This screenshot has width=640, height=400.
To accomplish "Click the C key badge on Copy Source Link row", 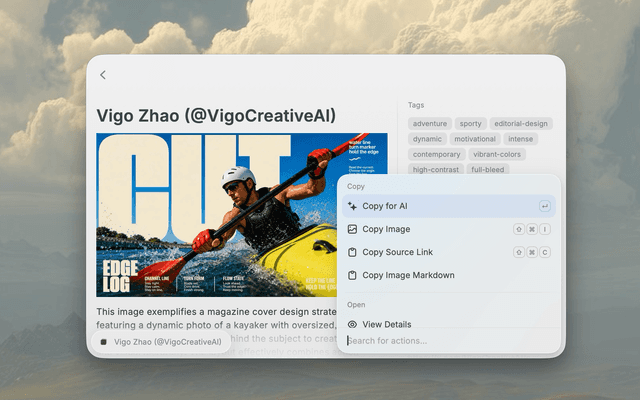I will tap(544, 252).
